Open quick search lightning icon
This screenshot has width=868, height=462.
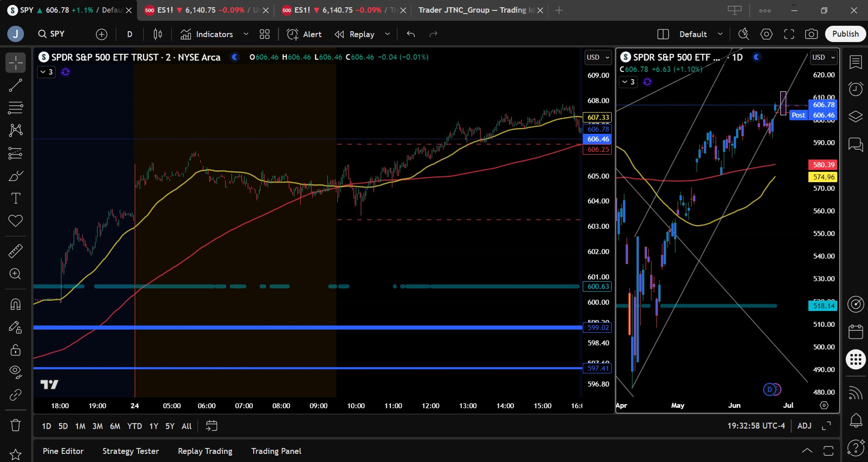[x=744, y=34]
